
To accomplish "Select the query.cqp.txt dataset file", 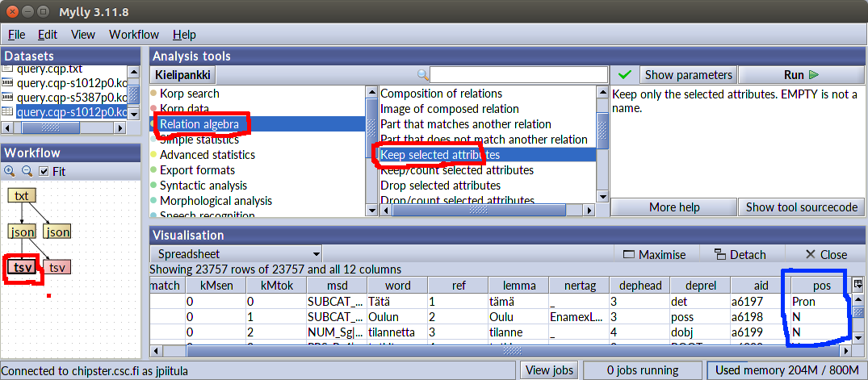I will [48, 69].
